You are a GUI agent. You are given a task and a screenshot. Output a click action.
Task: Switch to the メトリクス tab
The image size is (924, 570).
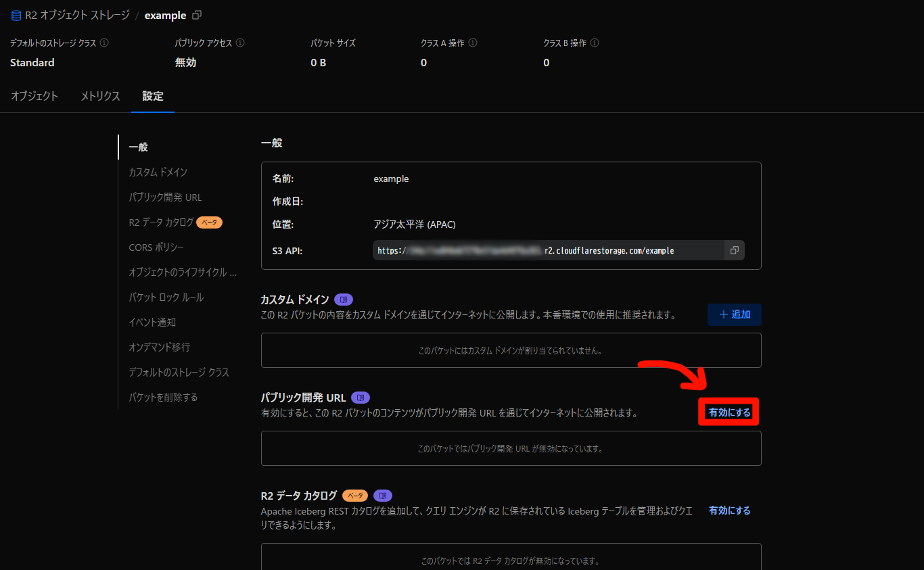(100, 96)
